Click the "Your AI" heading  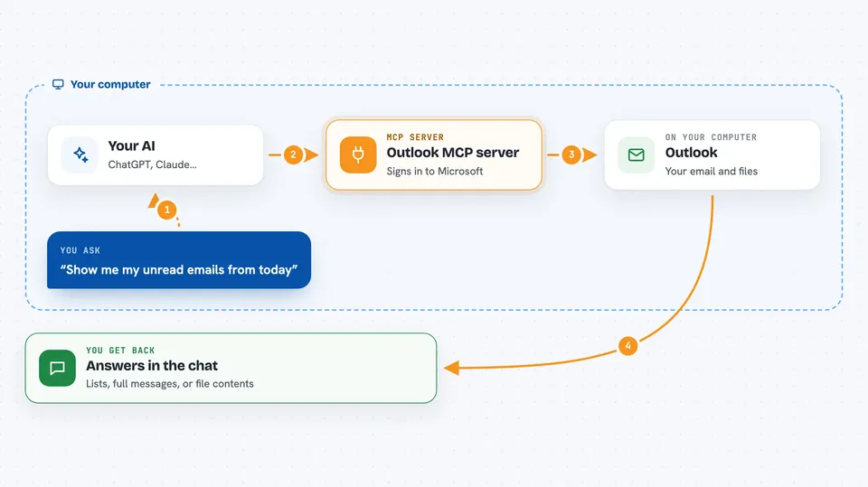point(131,145)
